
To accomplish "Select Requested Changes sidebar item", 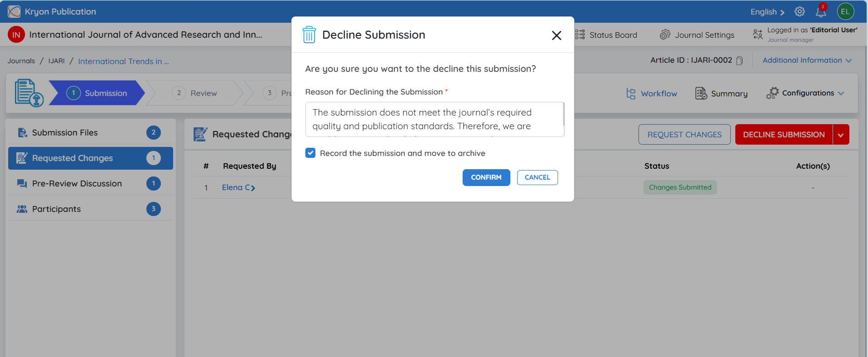I will (x=90, y=158).
